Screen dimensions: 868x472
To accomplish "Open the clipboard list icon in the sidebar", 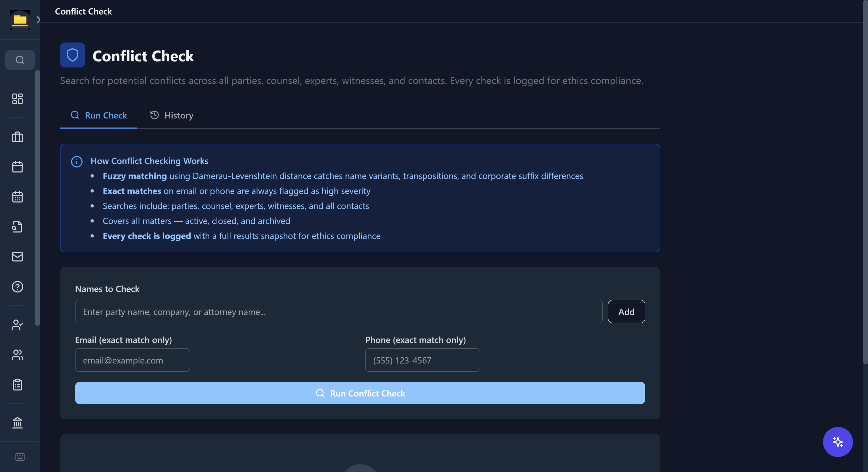I will pos(18,384).
